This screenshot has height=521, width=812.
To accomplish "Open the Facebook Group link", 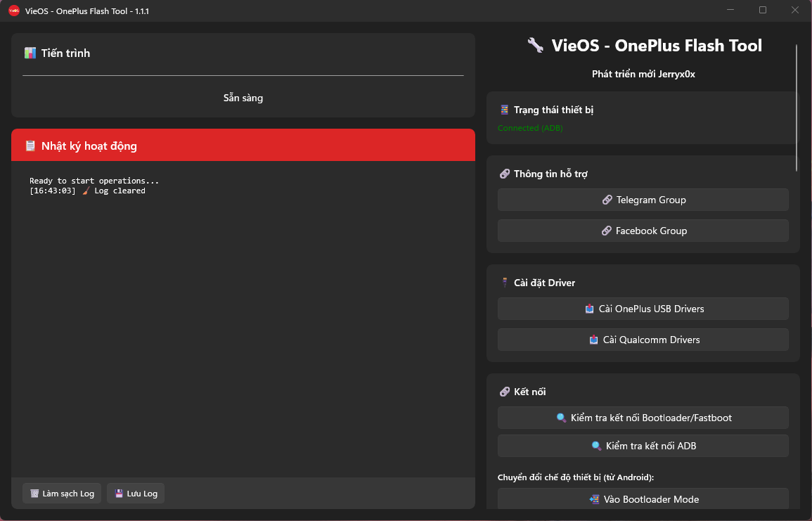I will pos(643,231).
